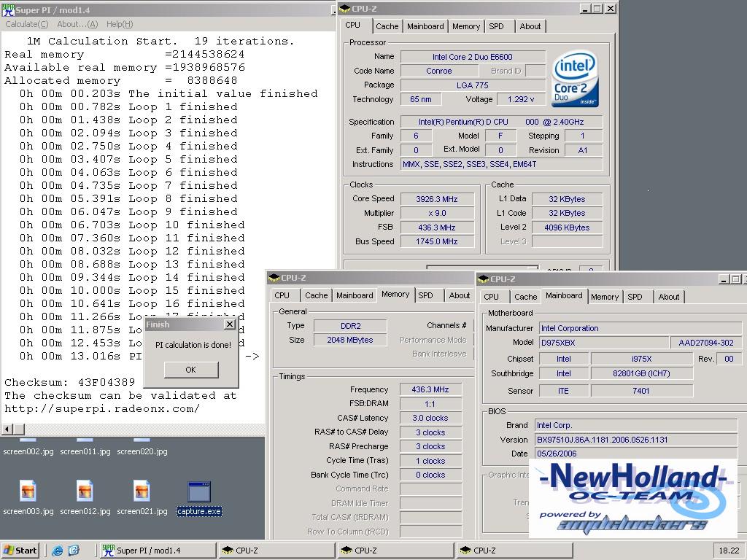
Task: Select the screen021.jpg desktop icon
Action: click(142, 497)
